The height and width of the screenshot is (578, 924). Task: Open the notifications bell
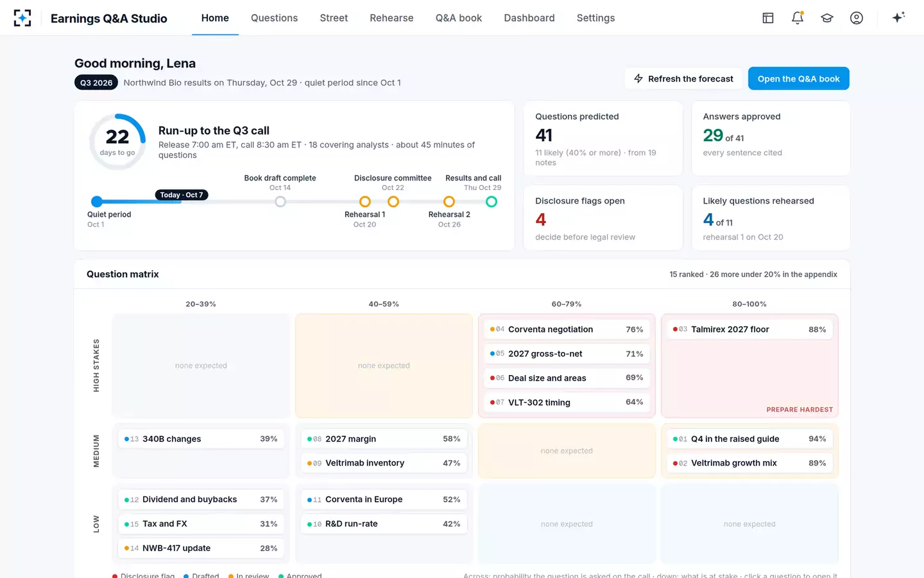point(798,18)
